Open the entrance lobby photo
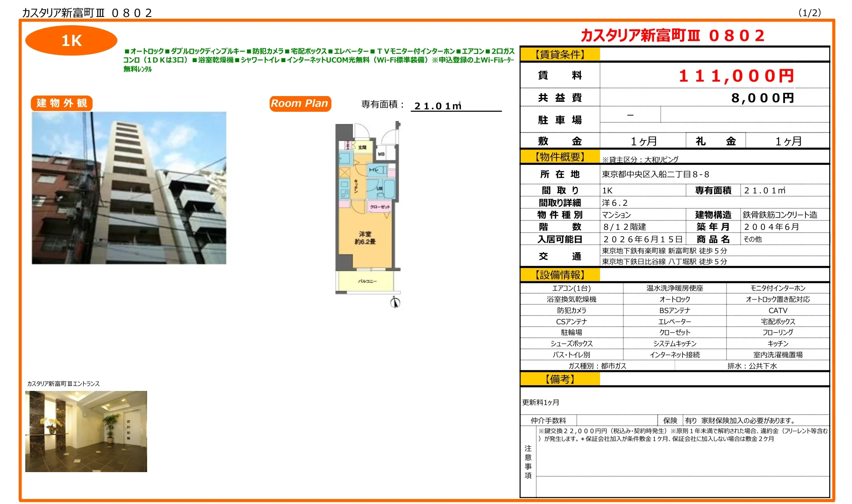Image resolution: width=852 pixels, height=504 pixels. point(86,431)
